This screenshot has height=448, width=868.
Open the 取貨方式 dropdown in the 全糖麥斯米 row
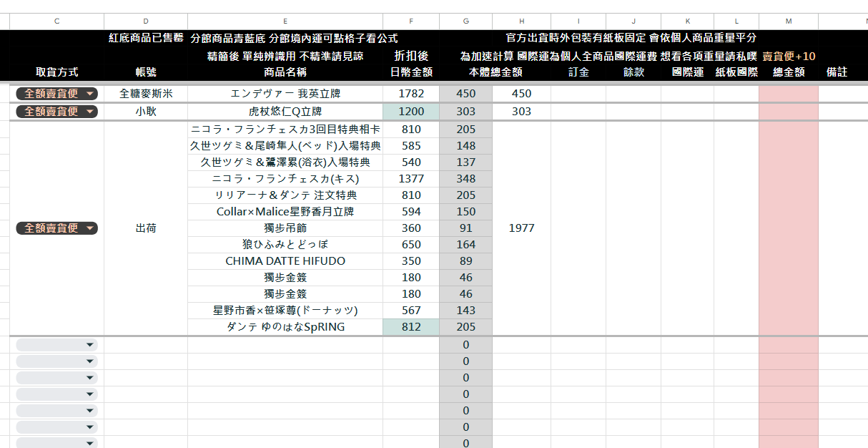click(57, 93)
